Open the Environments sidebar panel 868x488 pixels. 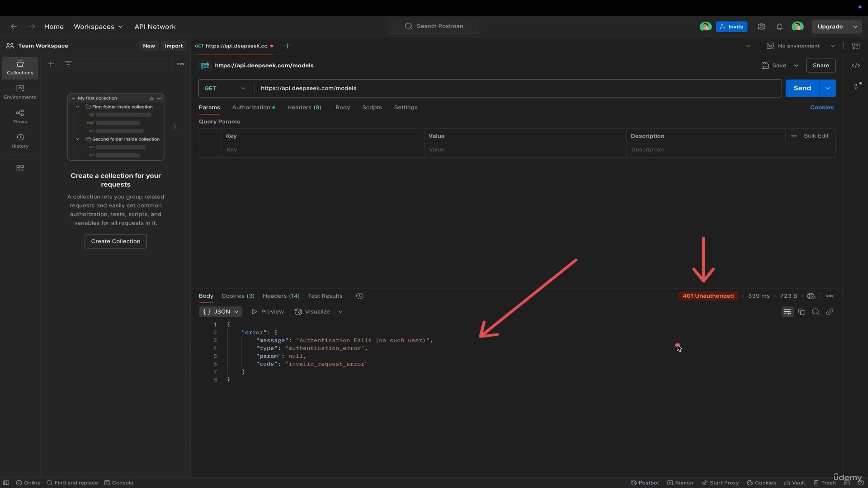(20, 92)
